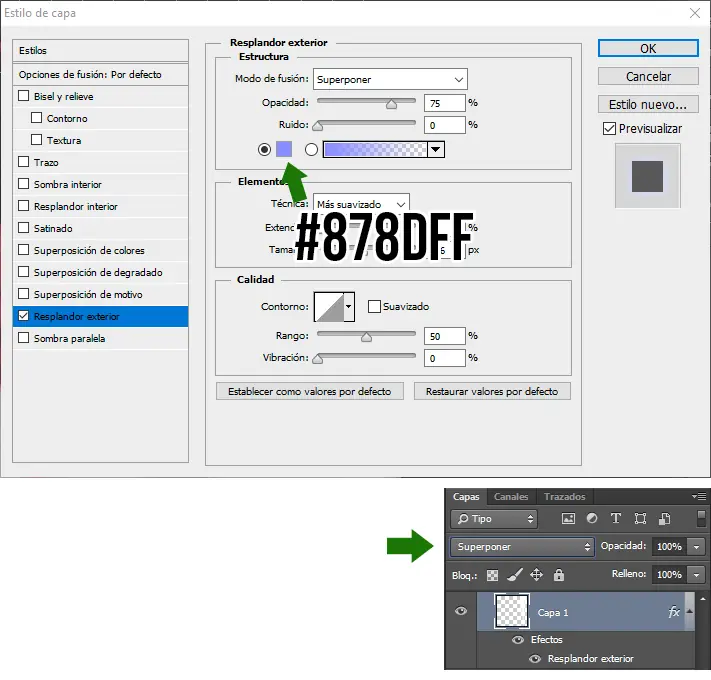
Task: Select the gradient radio button
Action: click(x=311, y=149)
